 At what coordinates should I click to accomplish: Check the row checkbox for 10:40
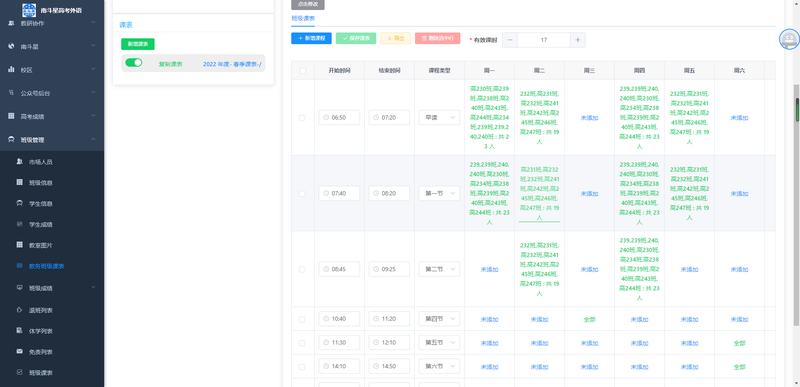coord(302,319)
